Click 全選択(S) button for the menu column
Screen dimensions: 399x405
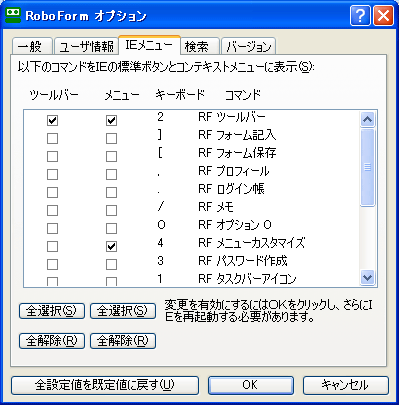(123, 311)
